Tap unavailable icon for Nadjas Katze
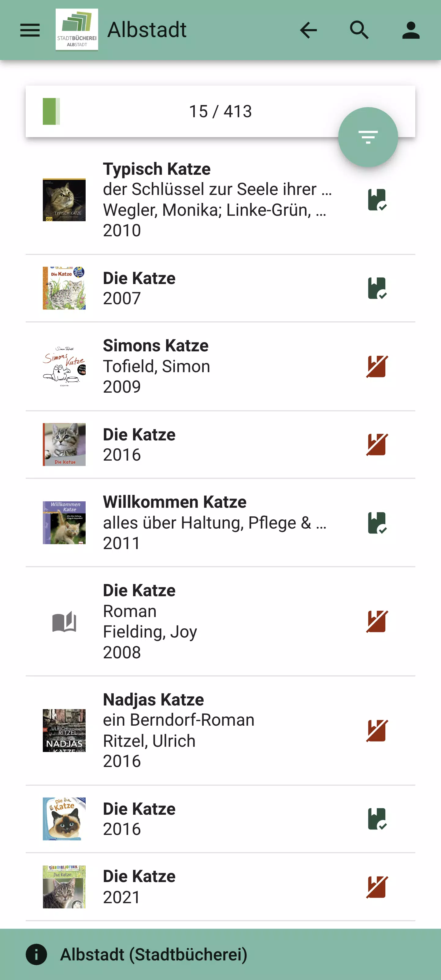Image resolution: width=441 pixels, height=980 pixels. point(377,731)
